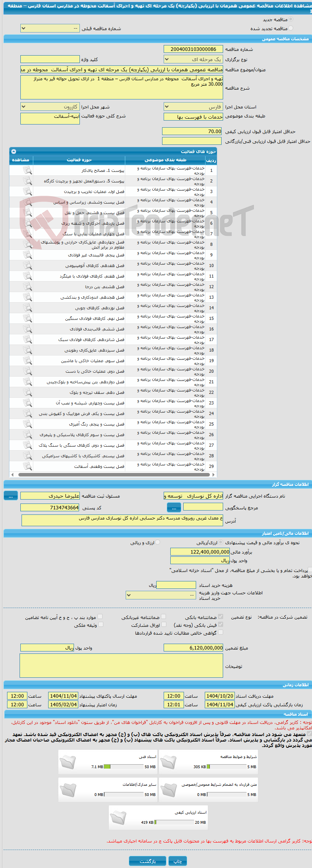Image resolution: width=312 pixels, height=868 pixels.
Task: Open اسناد ارزیابی کیفی folder icon
Action: coord(118,817)
